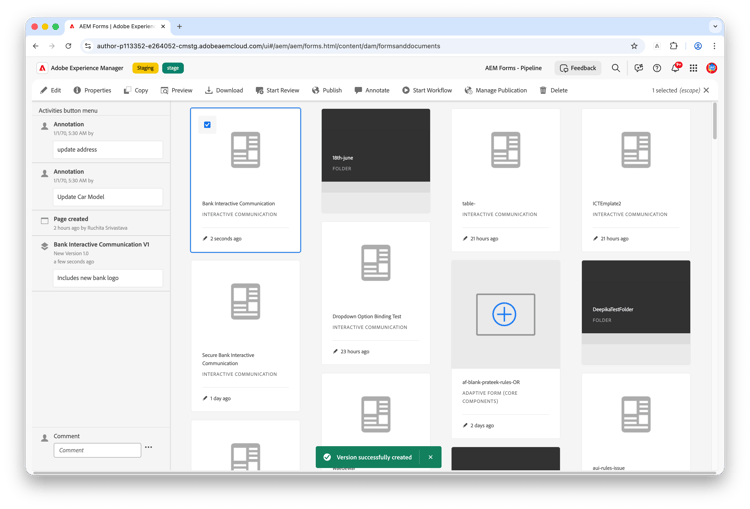Viewport: 750px width, 509px height.
Task: Click inside the Comment input field
Action: (97, 450)
